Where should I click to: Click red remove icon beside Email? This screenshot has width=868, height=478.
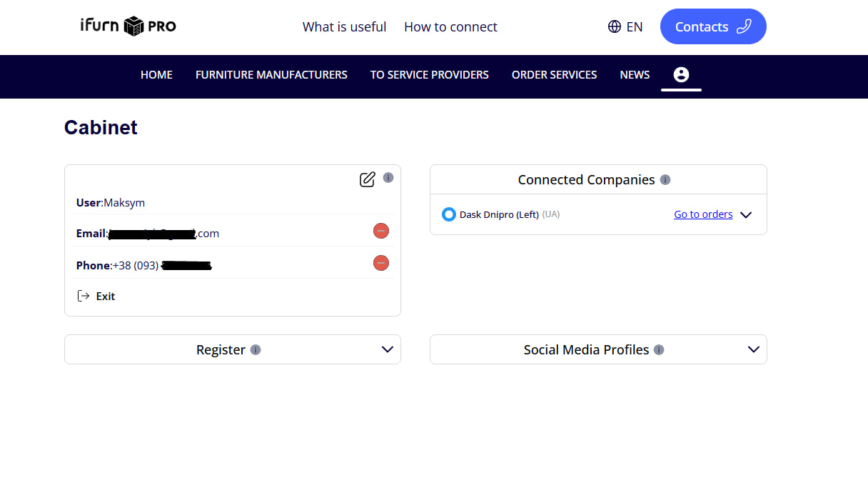(381, 231)
